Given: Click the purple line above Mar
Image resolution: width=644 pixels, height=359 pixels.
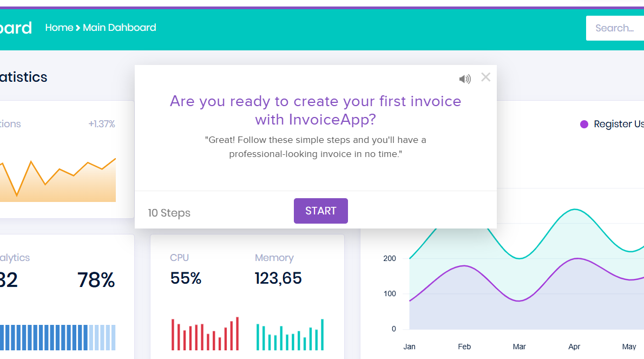Looking at the screenshot, I should click(519, 301).
